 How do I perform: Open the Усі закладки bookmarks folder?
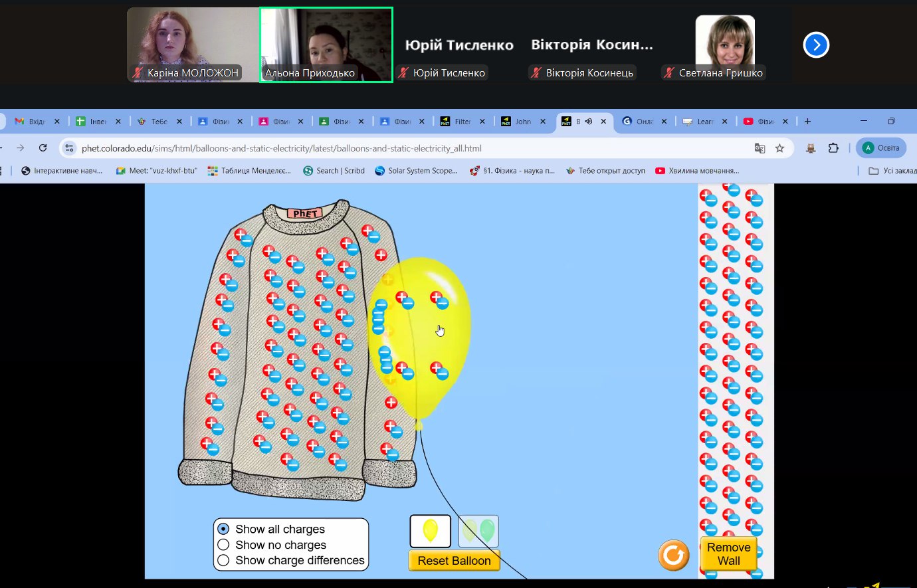point(892,171)
